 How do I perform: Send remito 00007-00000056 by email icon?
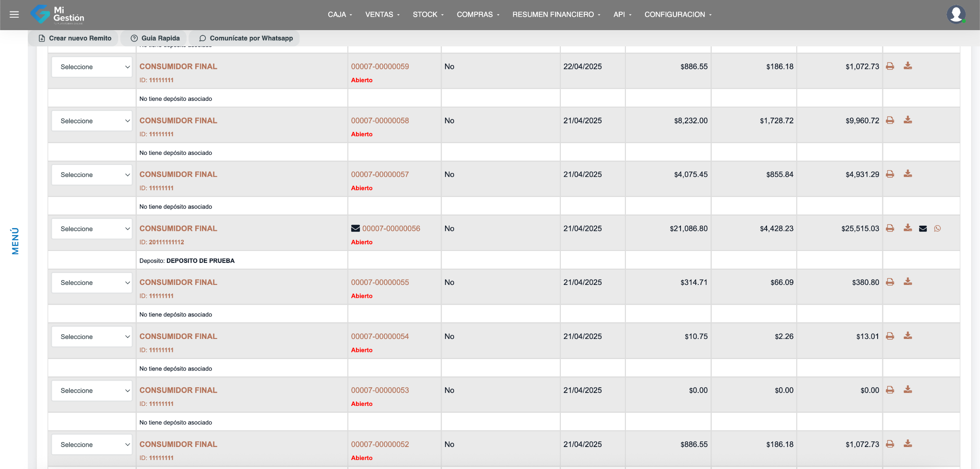click(x=923, y=229)
